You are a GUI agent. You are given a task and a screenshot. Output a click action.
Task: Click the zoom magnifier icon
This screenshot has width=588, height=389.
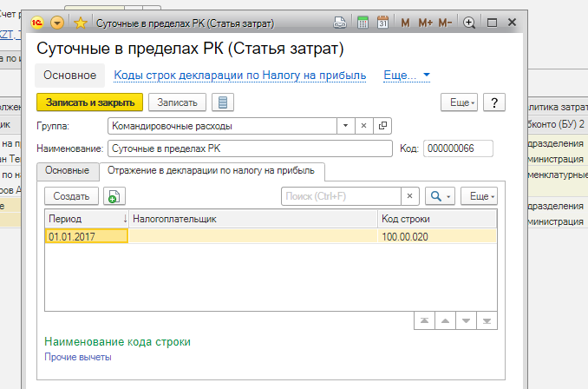point(468,23)
